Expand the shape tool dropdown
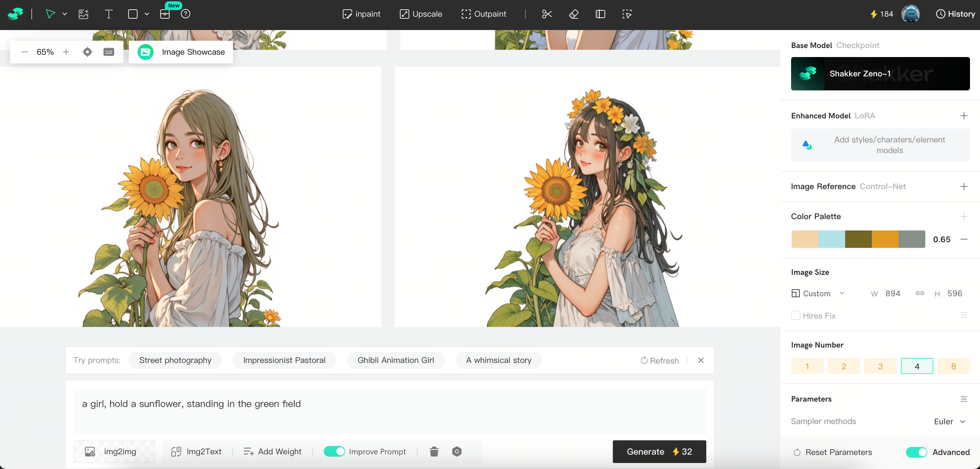 click(147, 14)
